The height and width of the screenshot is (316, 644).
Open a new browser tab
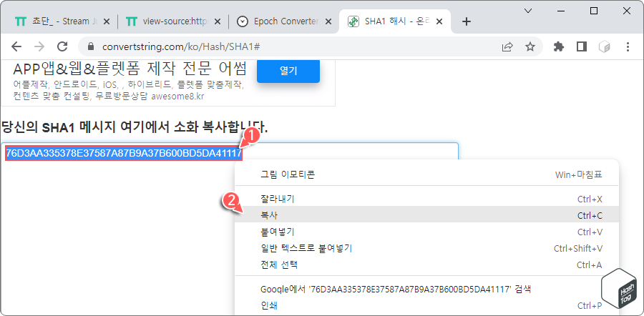click(x=466, y=21)
